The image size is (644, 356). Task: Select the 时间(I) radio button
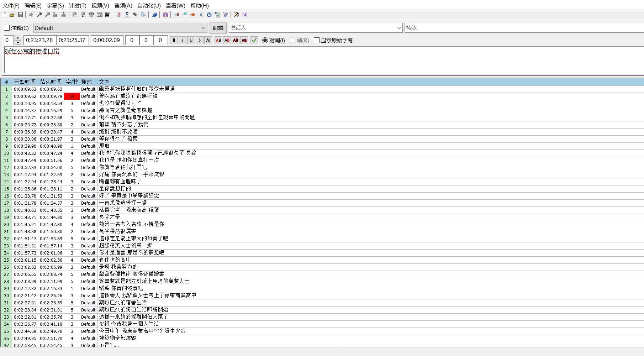(x=265, y=40)
